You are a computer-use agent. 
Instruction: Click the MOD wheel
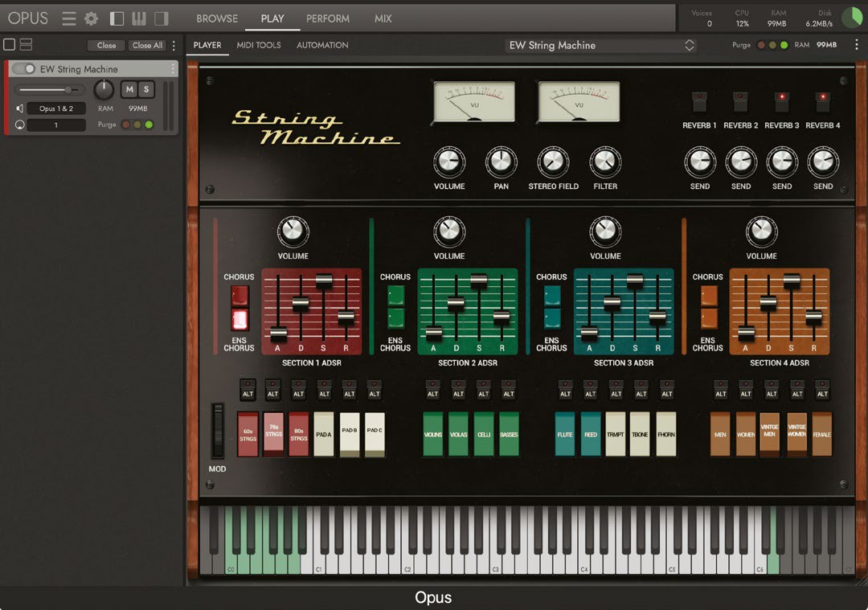click(x=218, y=431)
